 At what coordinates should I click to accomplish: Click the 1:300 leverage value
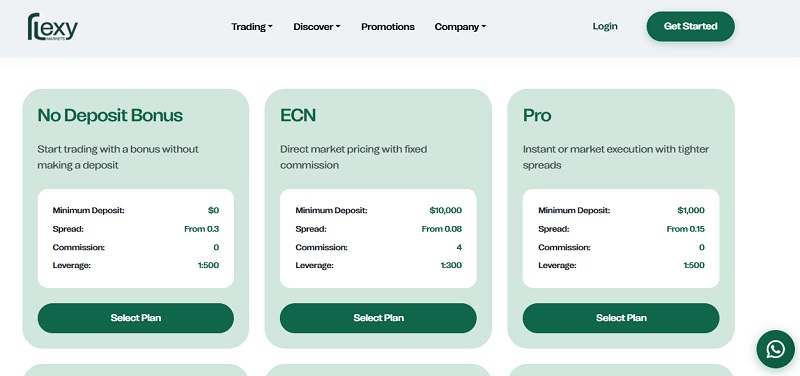(451, 265)
